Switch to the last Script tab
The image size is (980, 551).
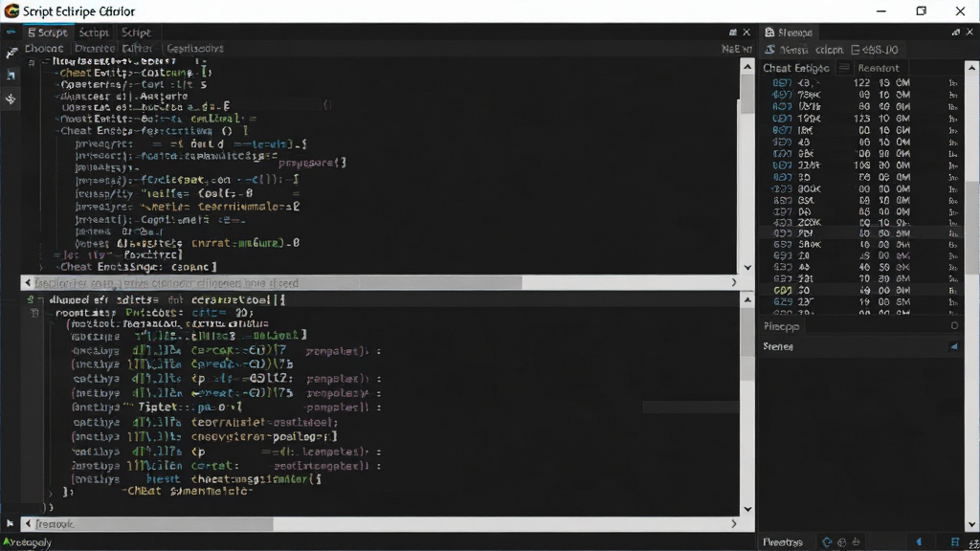pyautogui.click(x=136, y=32)
